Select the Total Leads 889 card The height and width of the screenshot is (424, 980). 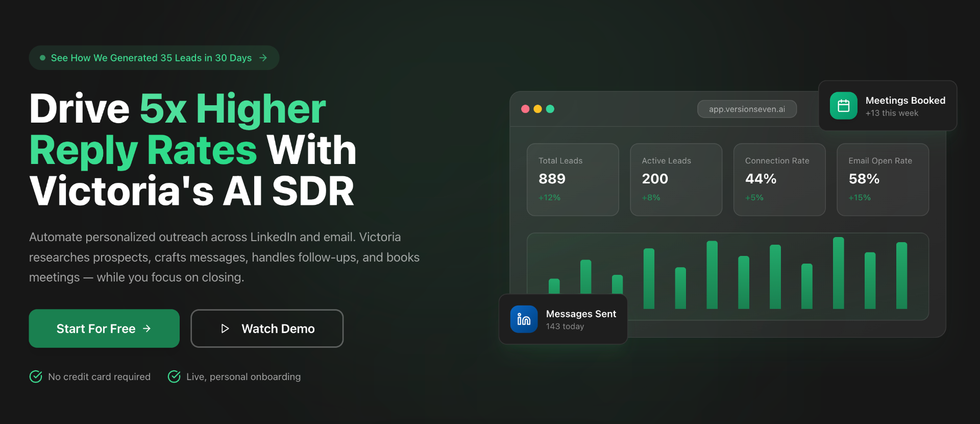coord(573,179)
